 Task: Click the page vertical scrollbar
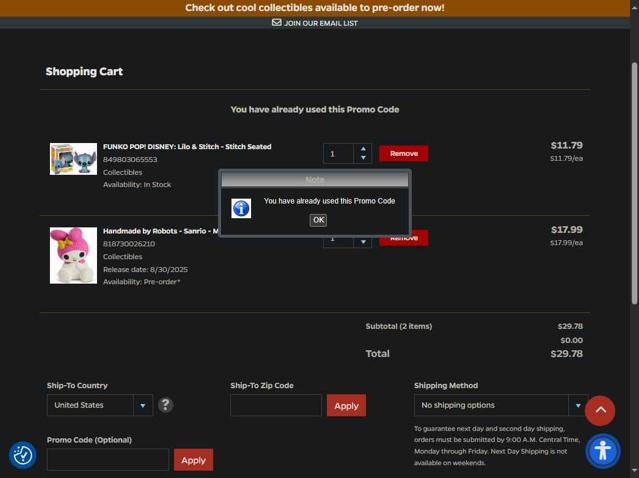(635, 183)
